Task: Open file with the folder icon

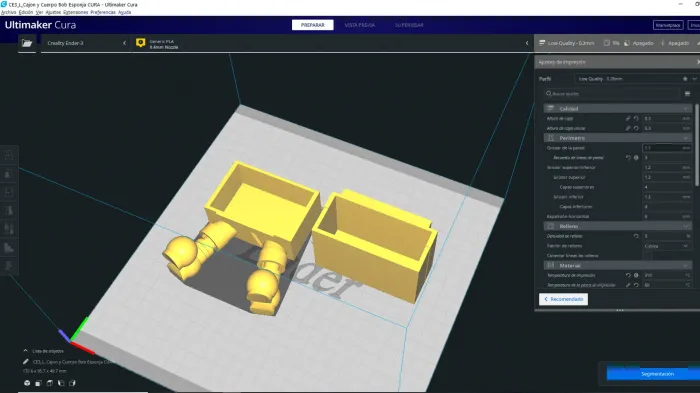Action: [27, 43]
